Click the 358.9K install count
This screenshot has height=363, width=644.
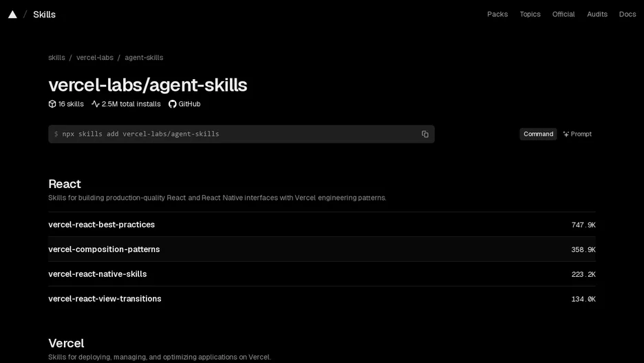[583, 249]
